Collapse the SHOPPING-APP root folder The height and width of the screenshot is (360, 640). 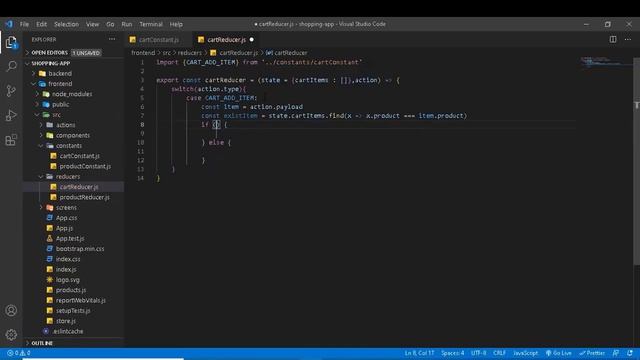[51, 63]
